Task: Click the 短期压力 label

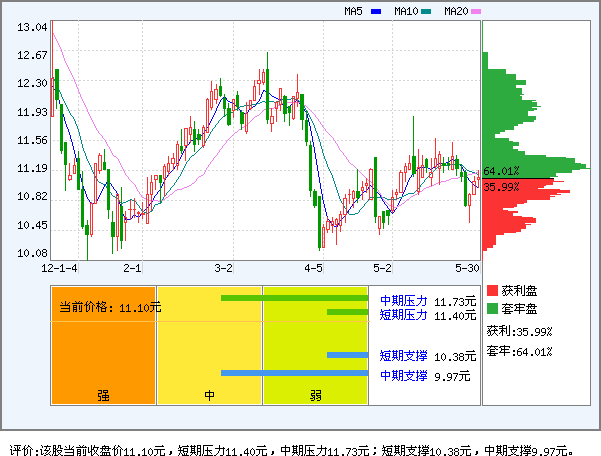Action: pyautogui.click(x=404, y=315)
